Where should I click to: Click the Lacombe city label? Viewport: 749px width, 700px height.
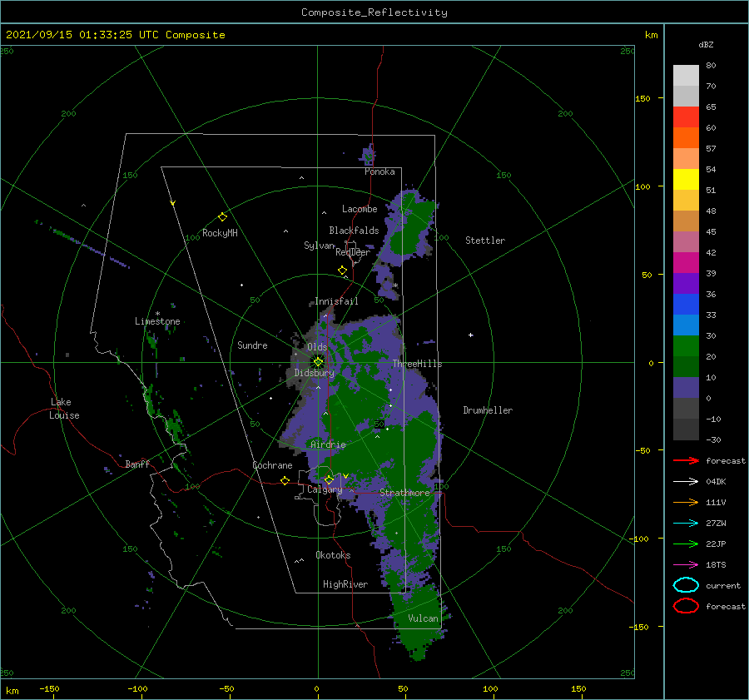tap(360, 209)
